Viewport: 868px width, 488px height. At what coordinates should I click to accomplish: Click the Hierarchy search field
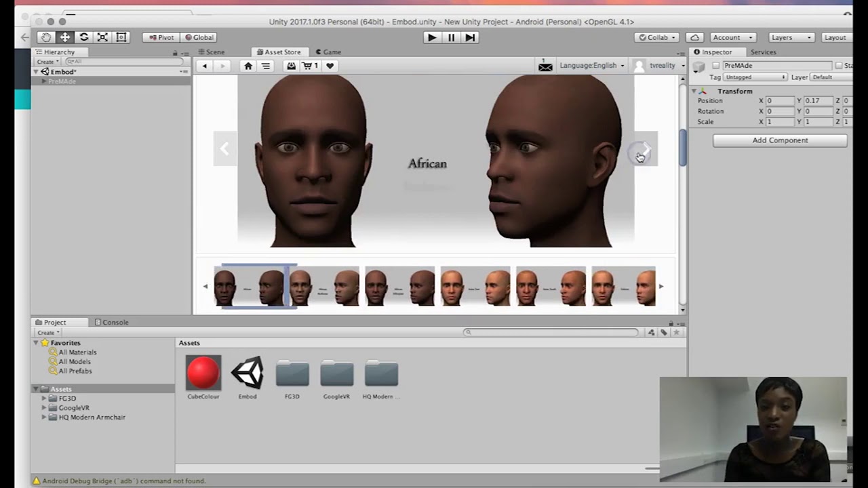click(x=123, y=61)
